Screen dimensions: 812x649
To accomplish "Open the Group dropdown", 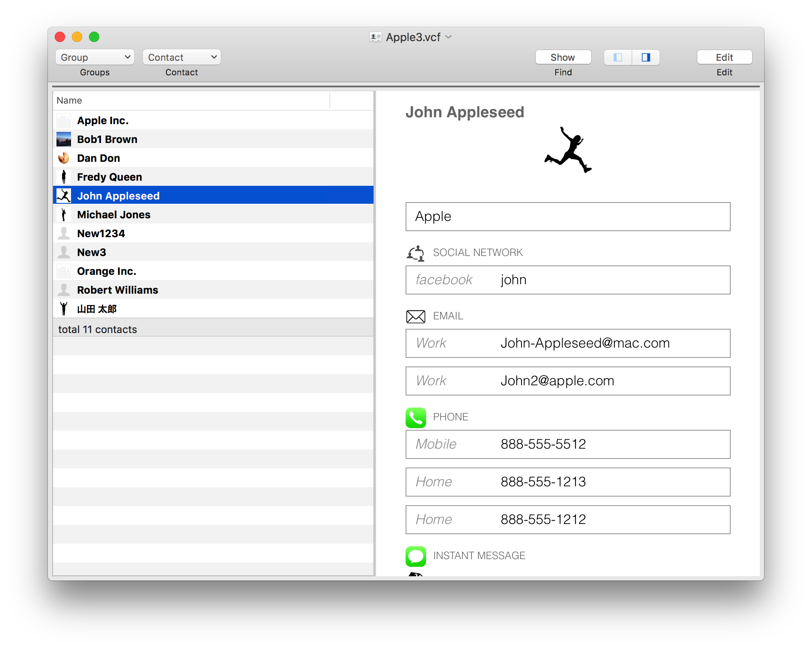I will click(x=95, y=57).
